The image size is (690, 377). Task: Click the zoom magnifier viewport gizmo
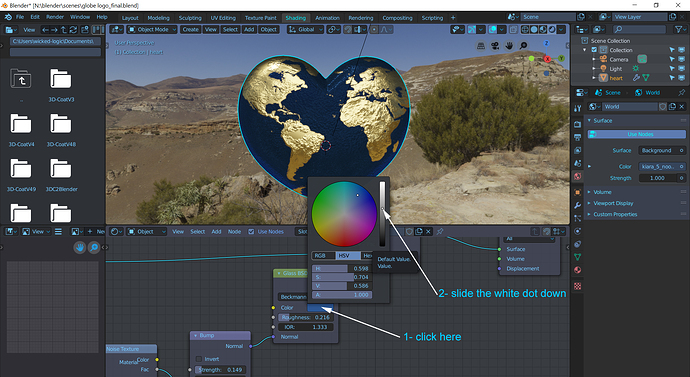(523, 45)
